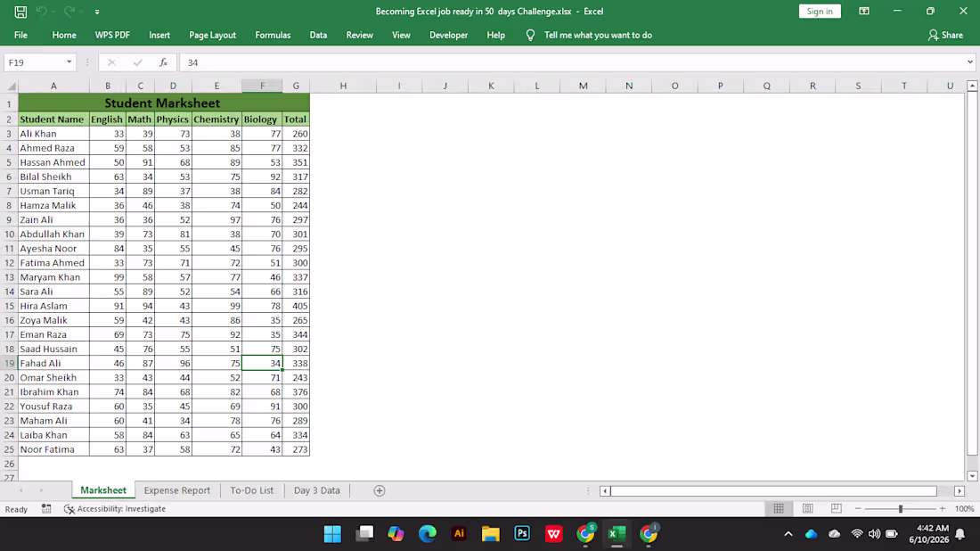Expand the formula bar chevron
Image resolution: width=980 pixels, height=551 pixels.
pos(970,62)
